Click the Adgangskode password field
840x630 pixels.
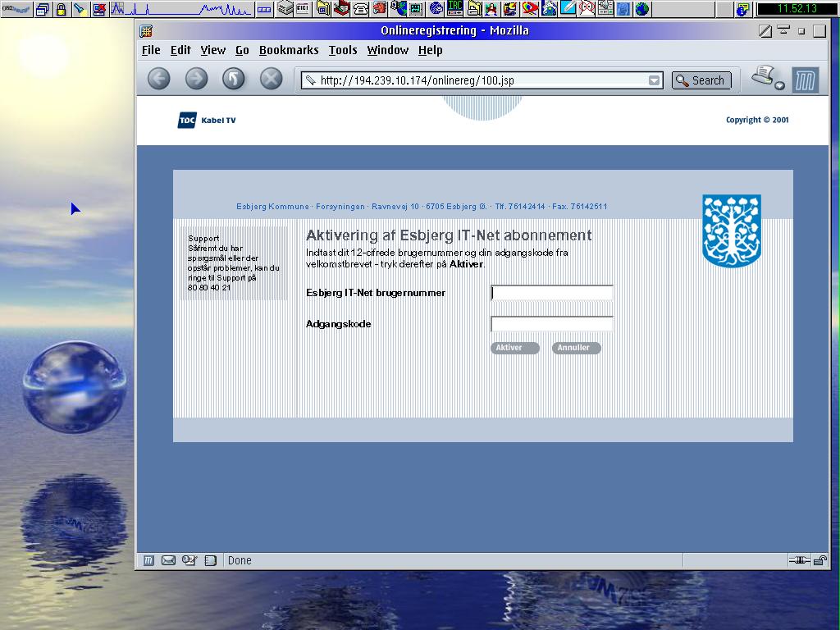[x=551, y=324]
